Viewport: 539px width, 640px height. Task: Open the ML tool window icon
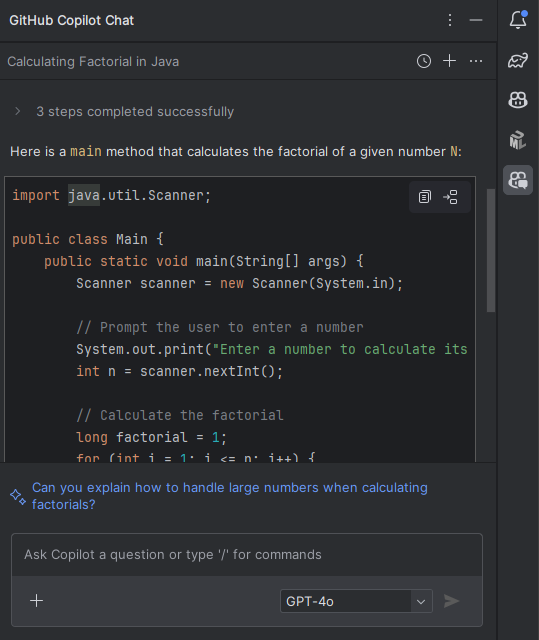coord(518,140)
